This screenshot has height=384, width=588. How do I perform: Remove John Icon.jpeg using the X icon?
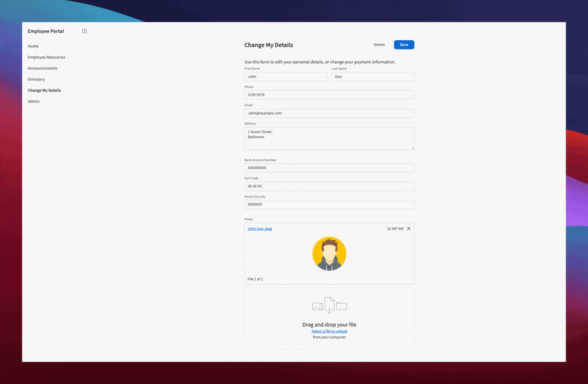(409, 228)
